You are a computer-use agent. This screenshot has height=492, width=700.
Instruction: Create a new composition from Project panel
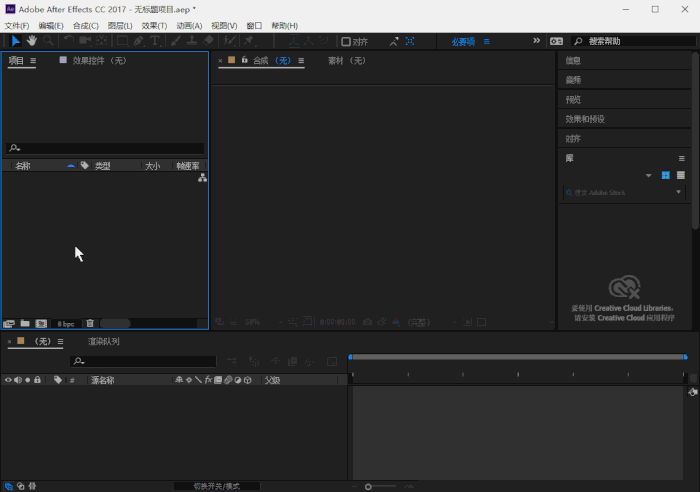41,323
